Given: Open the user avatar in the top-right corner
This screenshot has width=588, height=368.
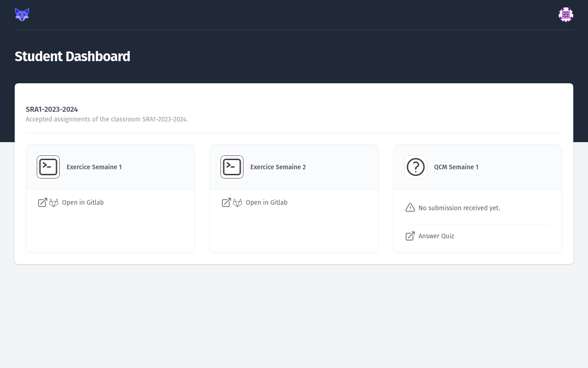Looking at the screenshot, I should (566, 15).
